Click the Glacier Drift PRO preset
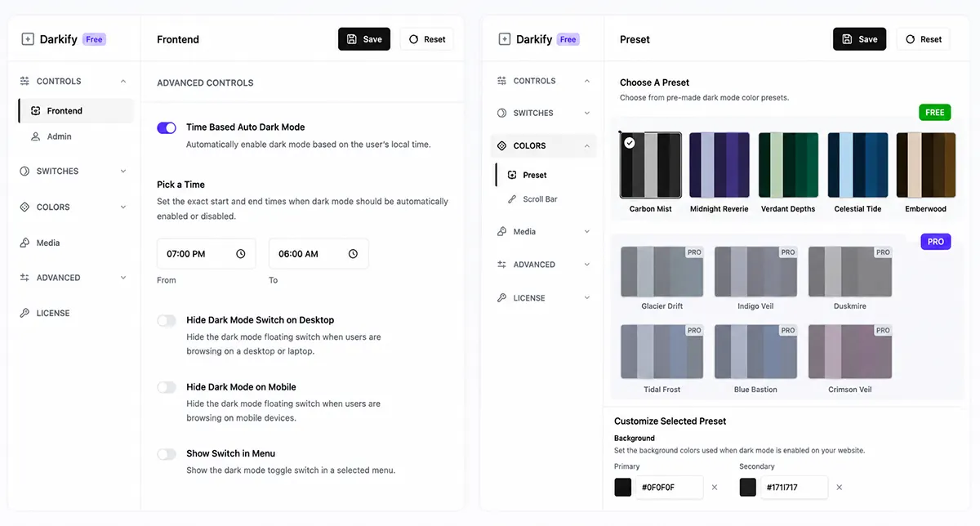 [x=662, y=272]
